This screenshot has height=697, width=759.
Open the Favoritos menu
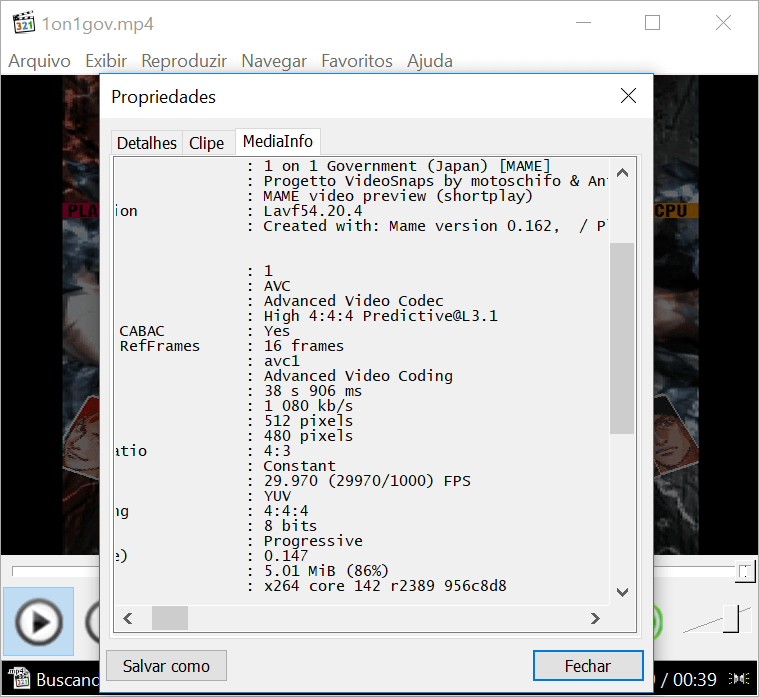coord(357,61)
